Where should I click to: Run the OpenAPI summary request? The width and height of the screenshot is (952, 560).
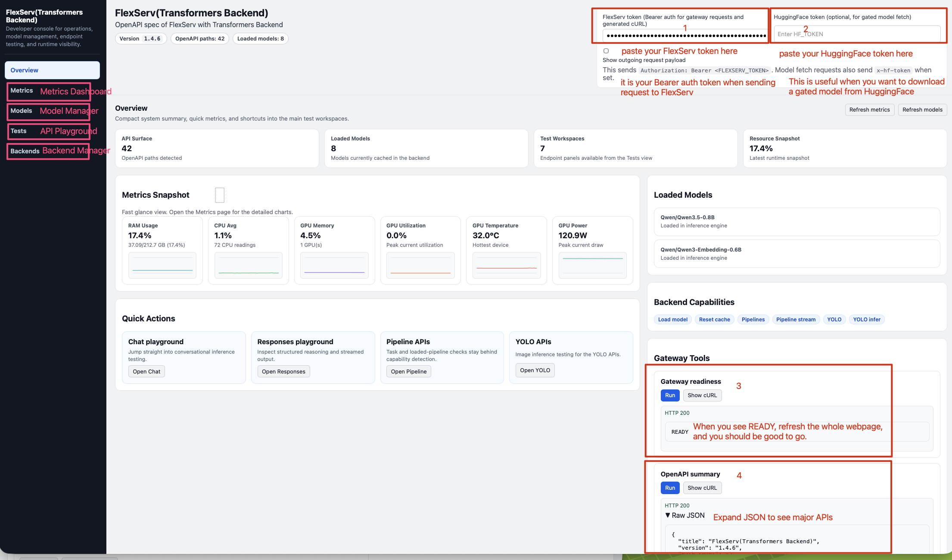[x=670, y=488]
